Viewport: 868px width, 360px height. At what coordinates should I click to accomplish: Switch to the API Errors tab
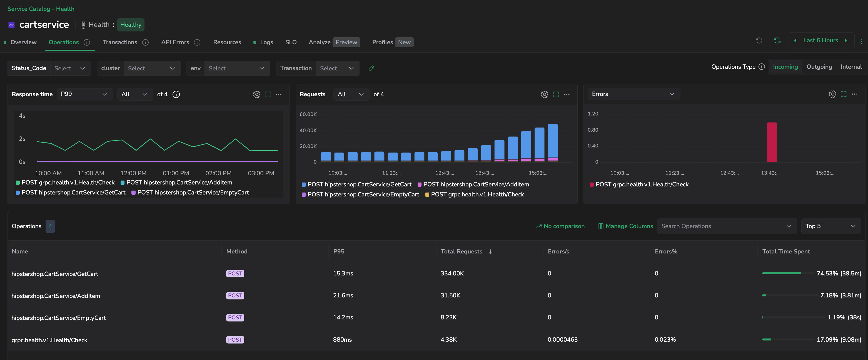click(175, 42)
